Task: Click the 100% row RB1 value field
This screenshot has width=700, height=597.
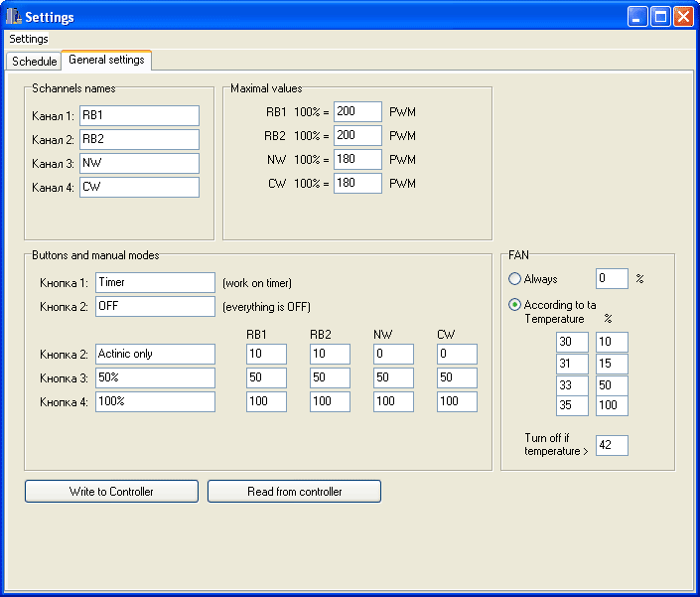Action: pyautogui.click(x=266, y=401)
